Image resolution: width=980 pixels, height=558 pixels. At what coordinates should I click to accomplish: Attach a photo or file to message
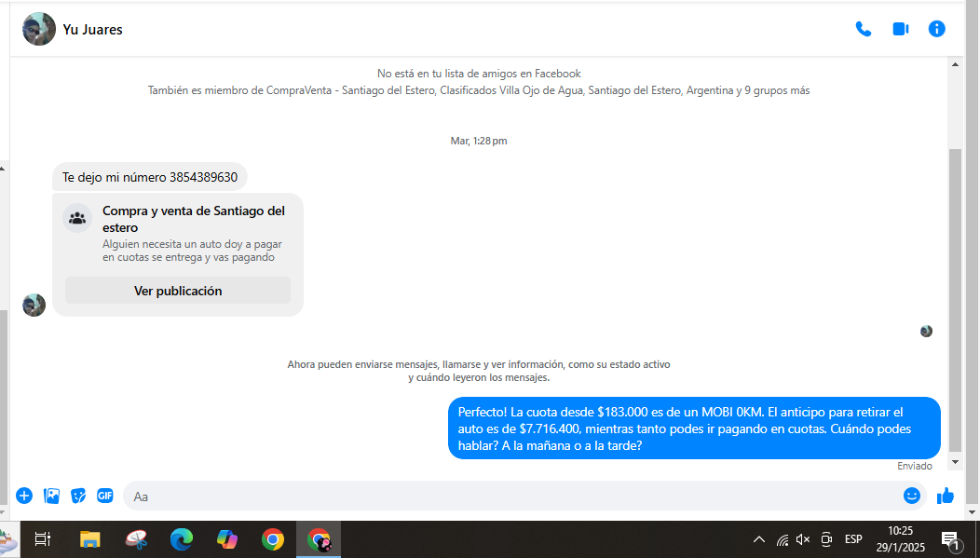coord(51,496)
